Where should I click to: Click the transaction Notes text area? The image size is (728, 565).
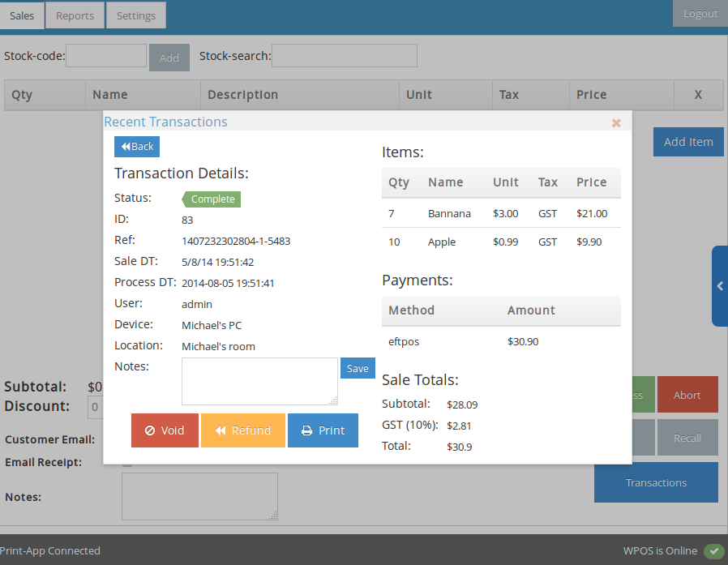(x=259, y=381)
